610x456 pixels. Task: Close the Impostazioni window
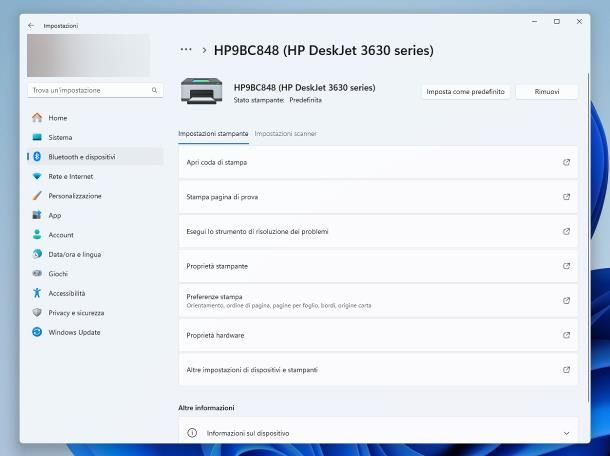[x=579, y=22]
